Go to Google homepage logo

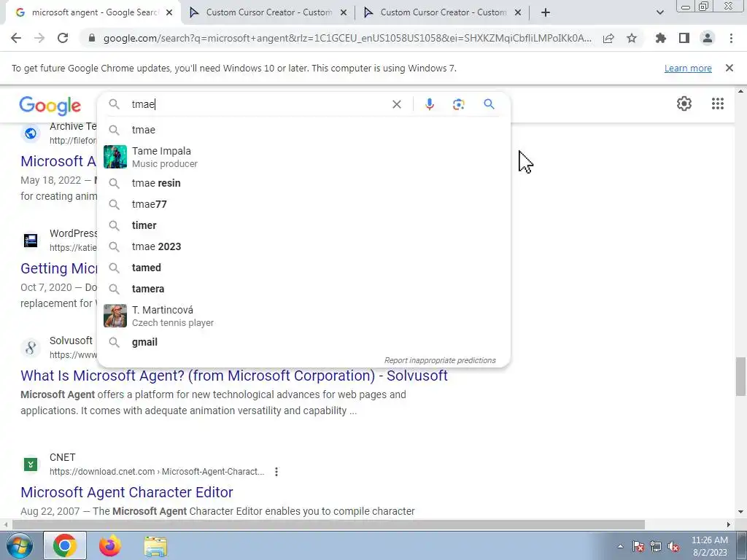tap(50, 105)
